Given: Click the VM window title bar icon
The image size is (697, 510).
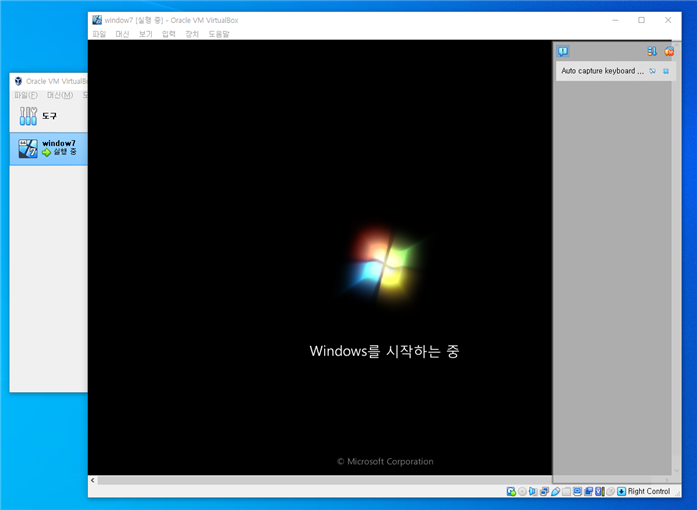Looking at the screenshot, I should click(x=97, y=20).
